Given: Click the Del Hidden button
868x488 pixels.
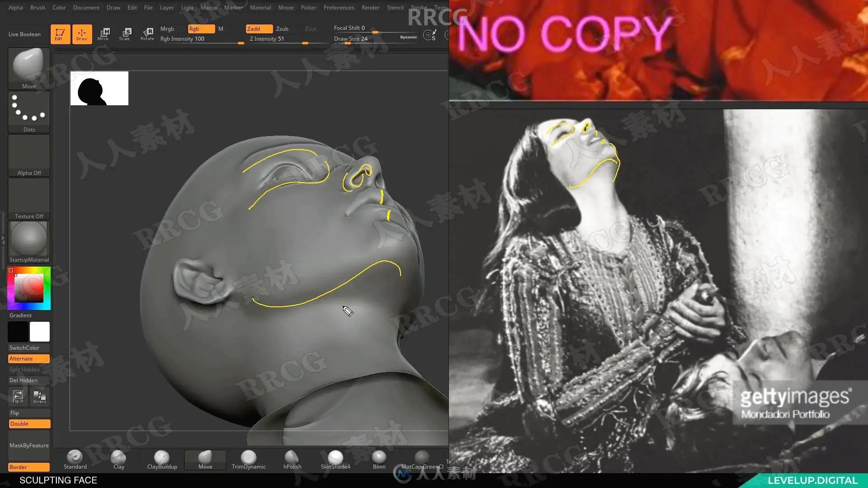Looking at the screenshot, I should pyautogui.click(x=29, y=380).
